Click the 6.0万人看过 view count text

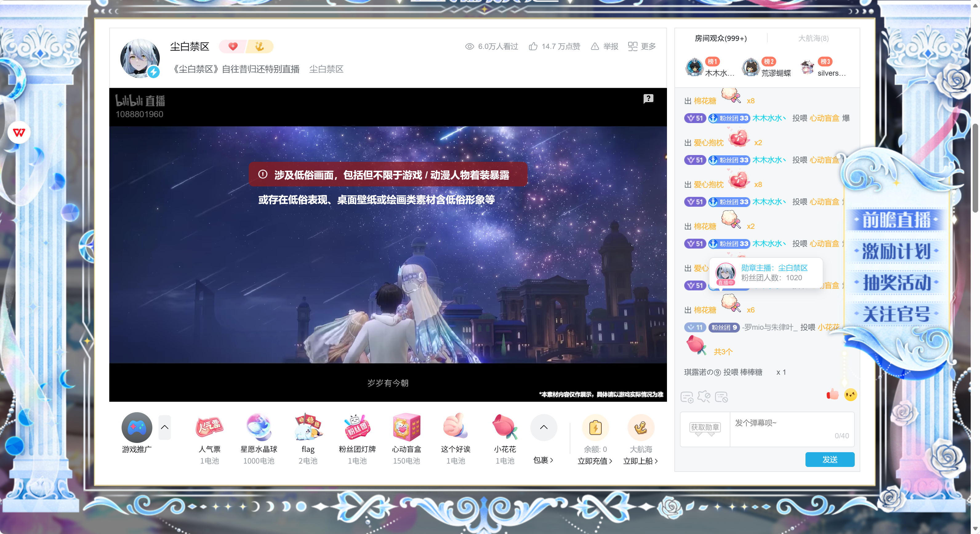pyautogui.click(x=498, y=46)
